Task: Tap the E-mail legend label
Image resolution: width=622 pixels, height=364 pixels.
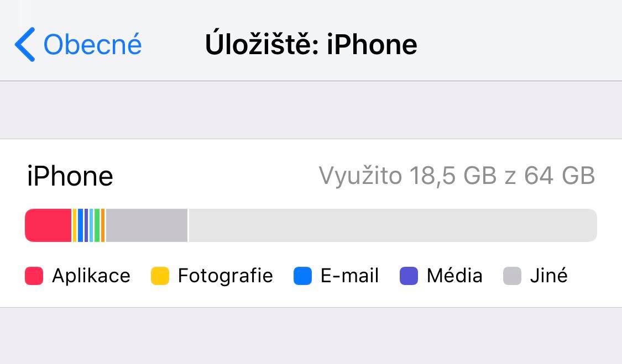Action: (349, 276)
